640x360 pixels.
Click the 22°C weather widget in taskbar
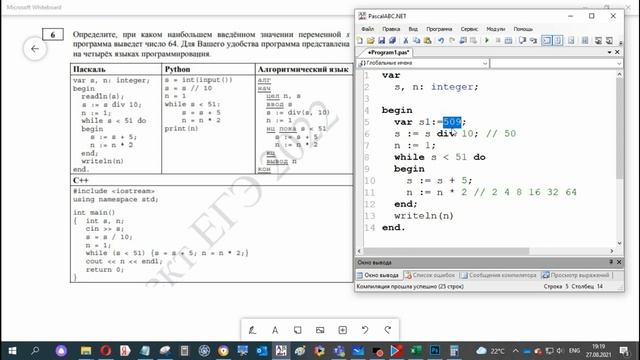[x=490, y=351]
